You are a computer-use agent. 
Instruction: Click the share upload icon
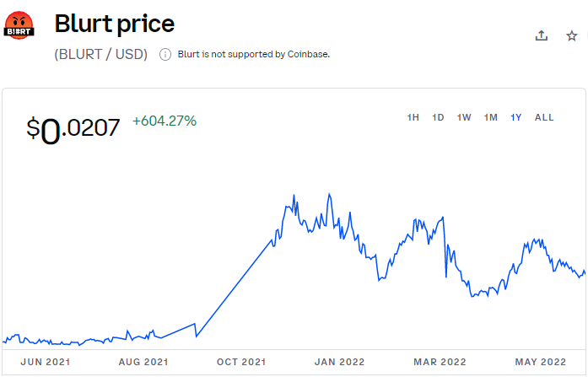(x=542, y=35)
